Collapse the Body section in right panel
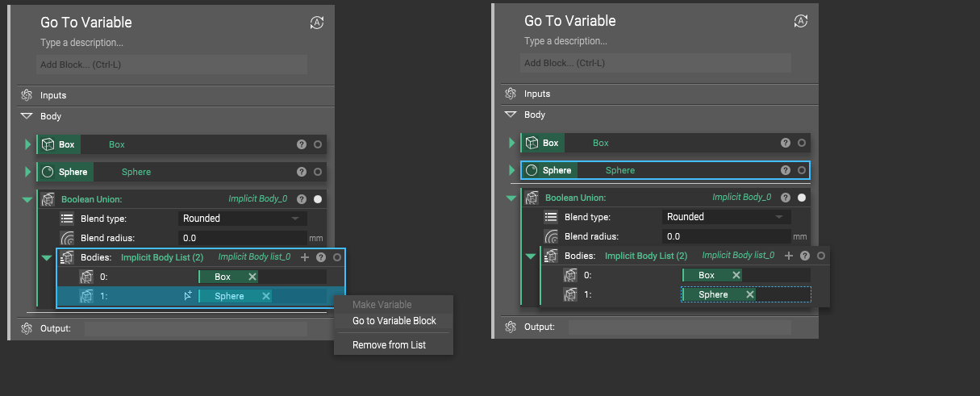 click(x=510, y=115)
